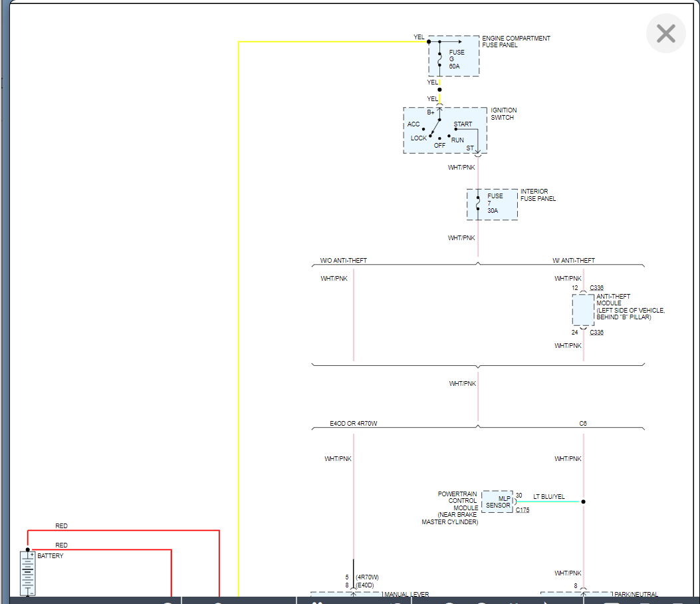
Task: Open the C336 link beside pin 12
Action: coord(596,288)
